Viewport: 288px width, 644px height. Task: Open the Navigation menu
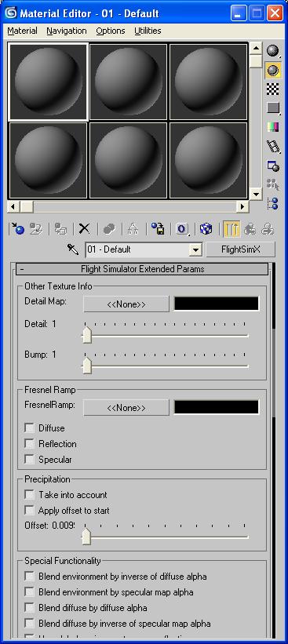(67, 31)
